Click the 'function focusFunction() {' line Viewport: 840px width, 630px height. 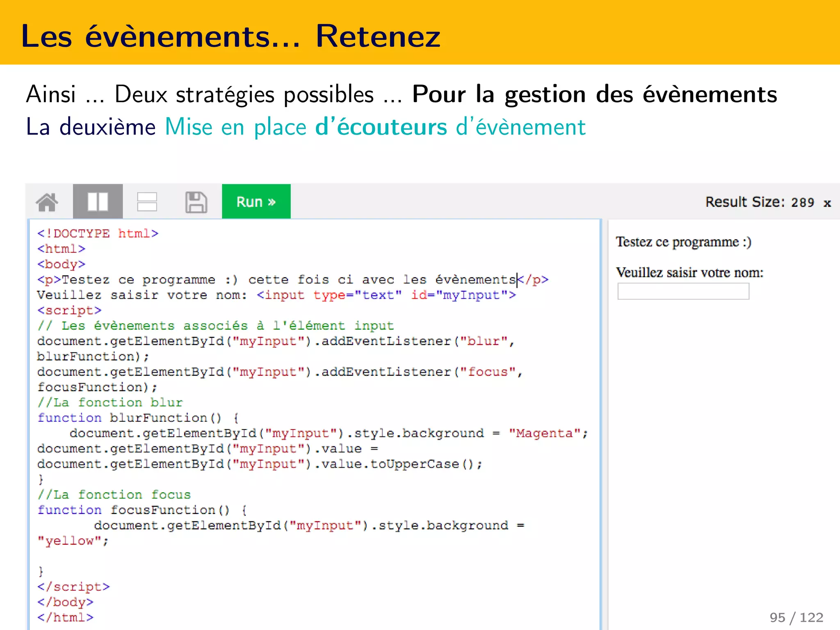(x=142, y=510)
